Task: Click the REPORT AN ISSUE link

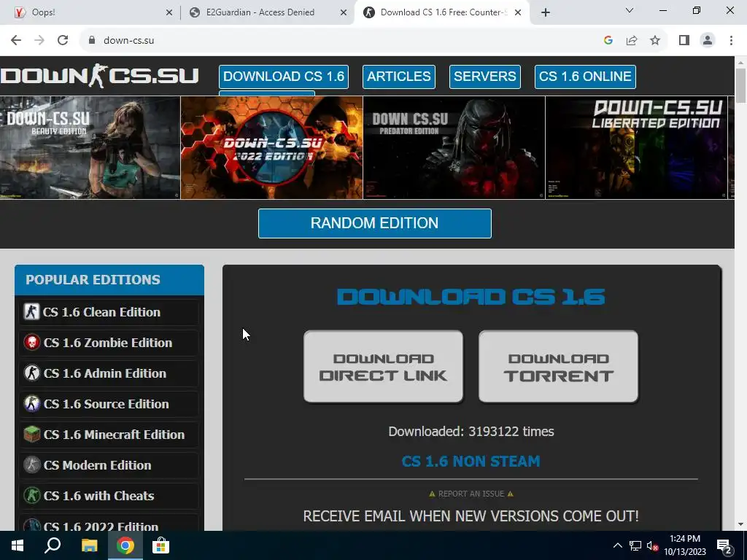Action: click(471, 494)
